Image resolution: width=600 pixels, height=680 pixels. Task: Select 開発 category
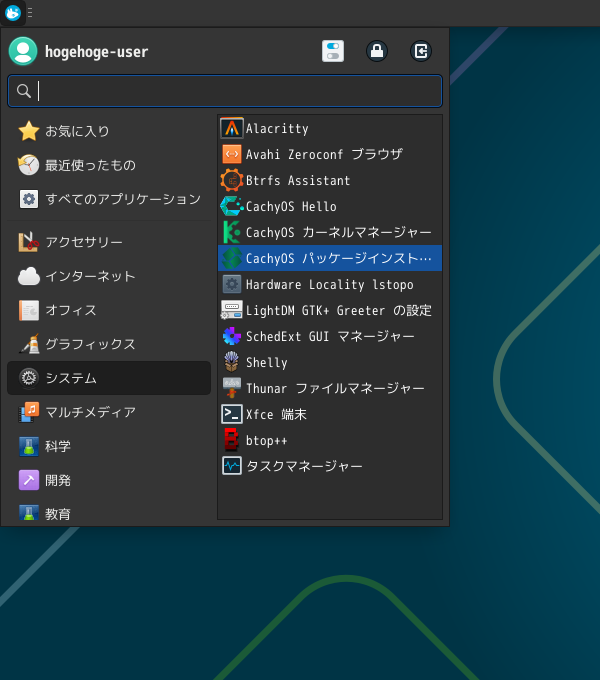click(109, 480)
